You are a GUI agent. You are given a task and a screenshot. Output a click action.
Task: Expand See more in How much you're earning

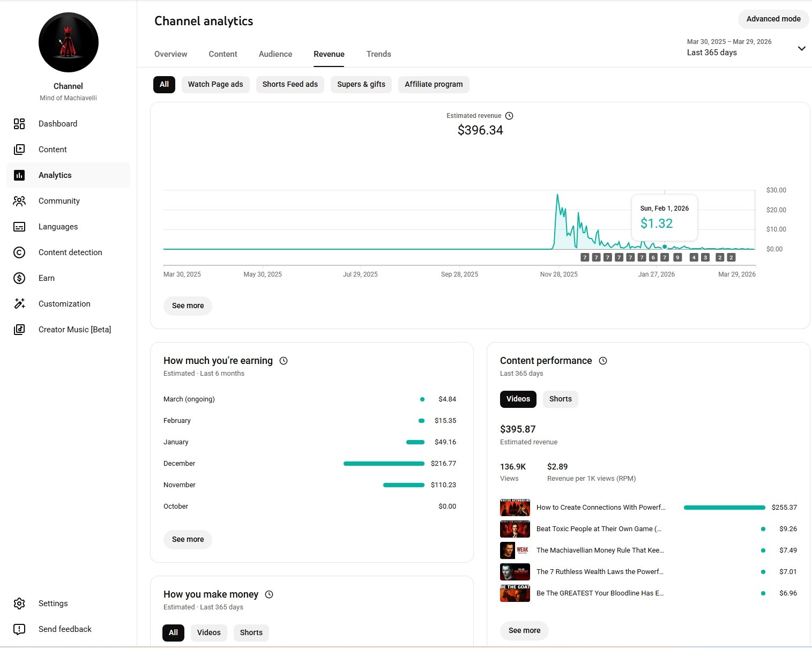(x=188, y=540)
